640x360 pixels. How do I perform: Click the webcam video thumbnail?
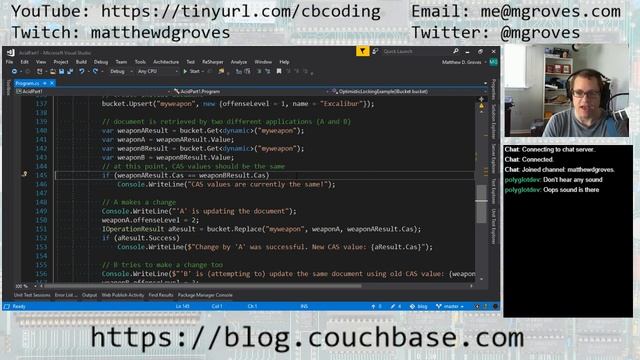[x=567, y=91]
